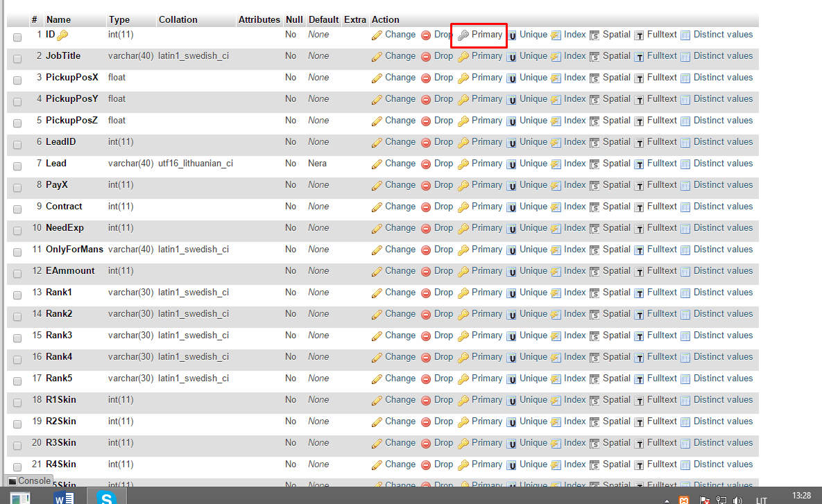
Task: Click the Primary link for R4Skin
Action: [486, 464]
